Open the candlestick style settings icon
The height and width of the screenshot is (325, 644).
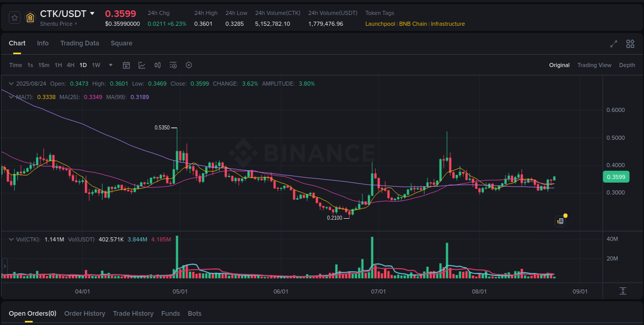tap(158, 65)
